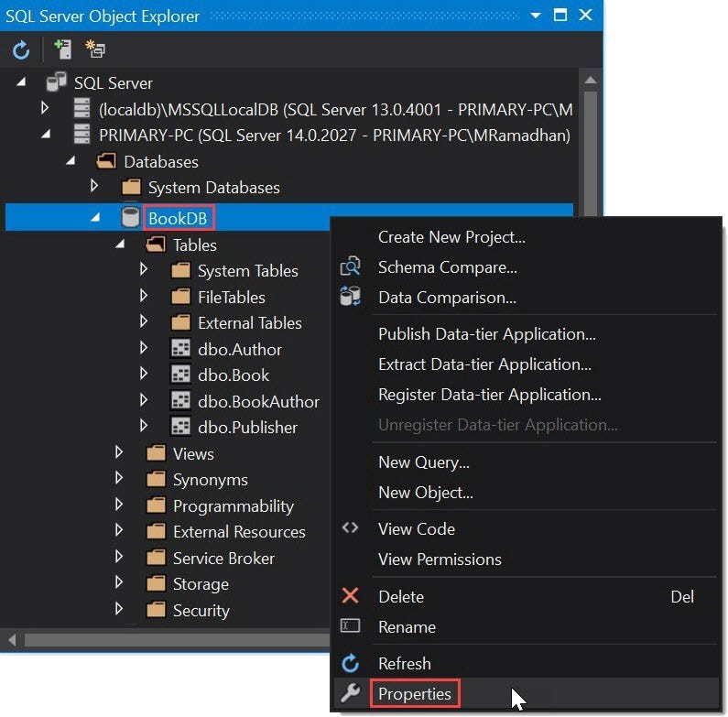Expand the (localdb)\MSSQLLocalDB server node
728x717 pixels.
pos(45,108)
